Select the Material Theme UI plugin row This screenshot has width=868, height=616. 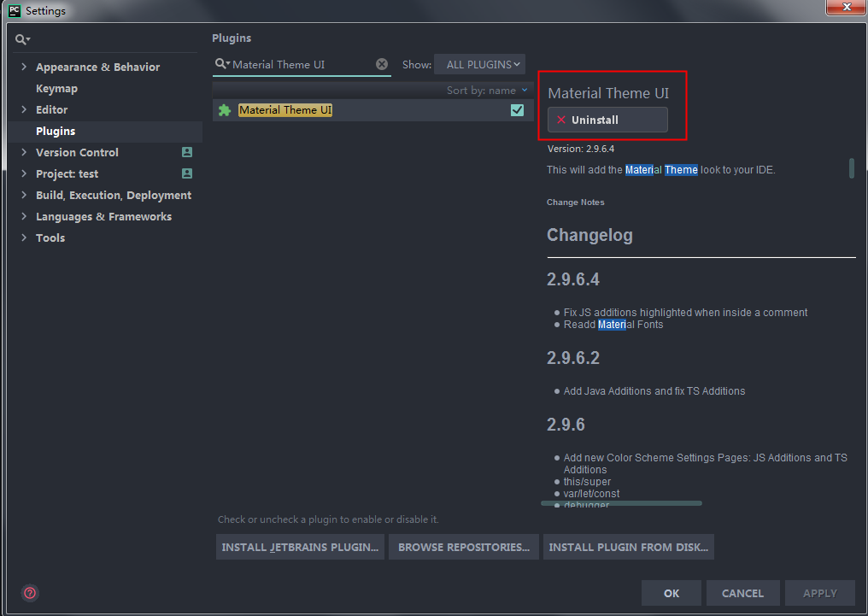click(x=373, y=110)
